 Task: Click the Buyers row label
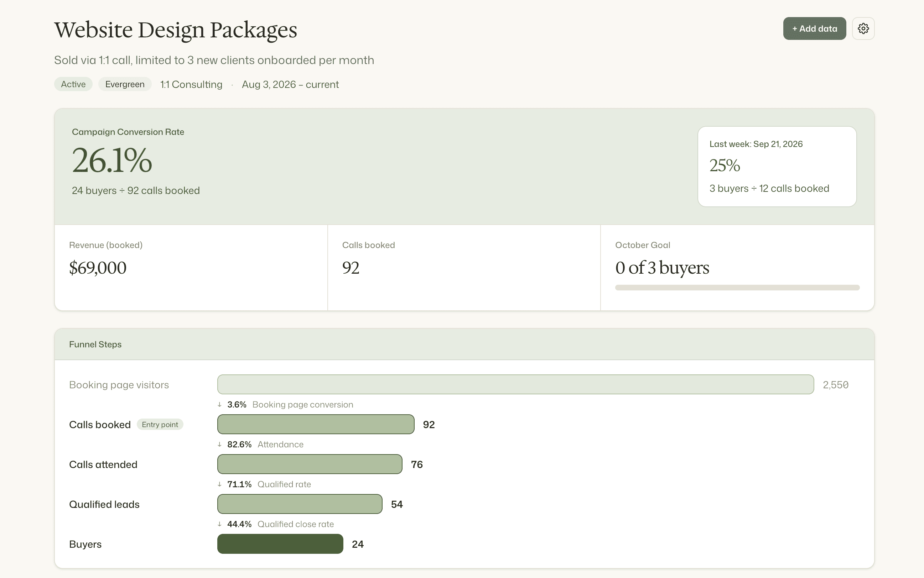(85, 544)
